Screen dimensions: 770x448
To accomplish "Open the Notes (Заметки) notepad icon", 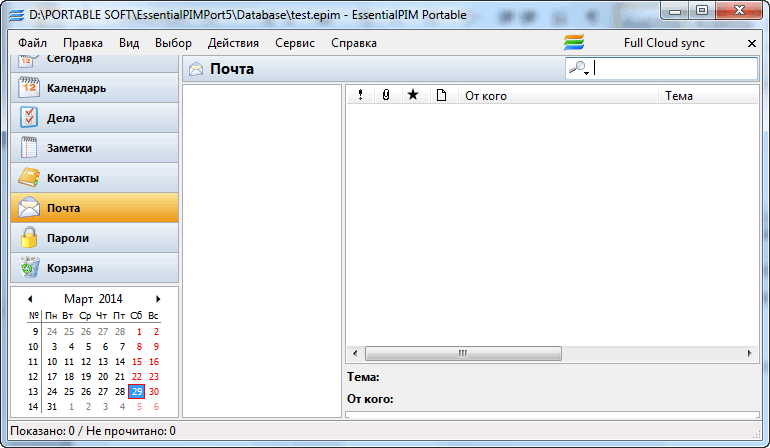I will [29, 148].
